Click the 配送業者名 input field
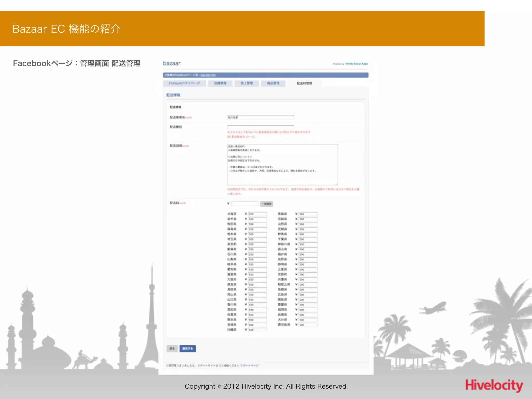The image size is (532, 399). [x=261, y=118]
